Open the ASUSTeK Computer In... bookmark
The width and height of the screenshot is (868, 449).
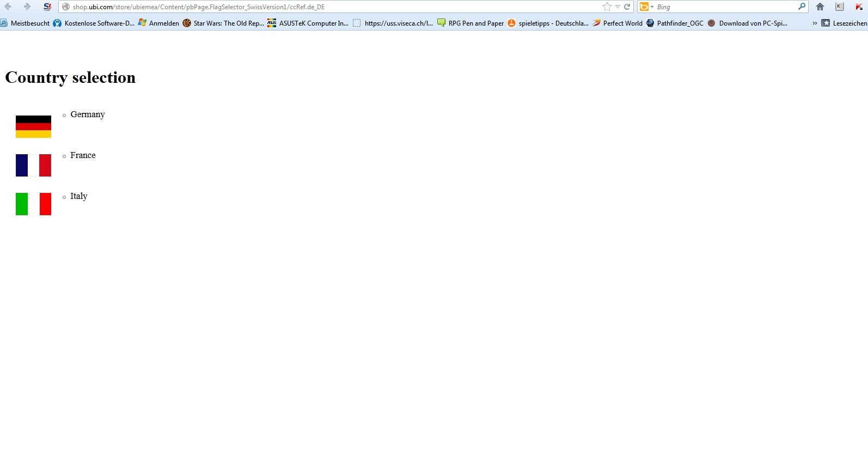[308, 23]
